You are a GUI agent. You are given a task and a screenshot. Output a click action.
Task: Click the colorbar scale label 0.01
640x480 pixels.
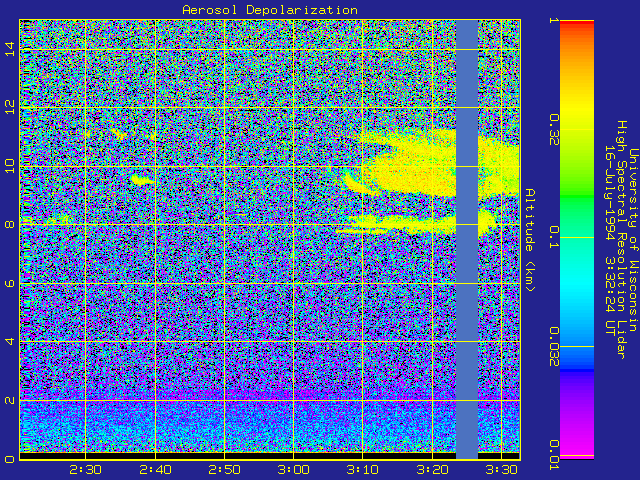click(553, 455)
